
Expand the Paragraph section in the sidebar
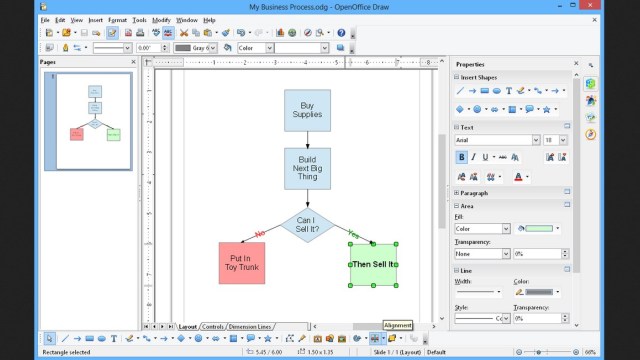[x=457, y=193]
